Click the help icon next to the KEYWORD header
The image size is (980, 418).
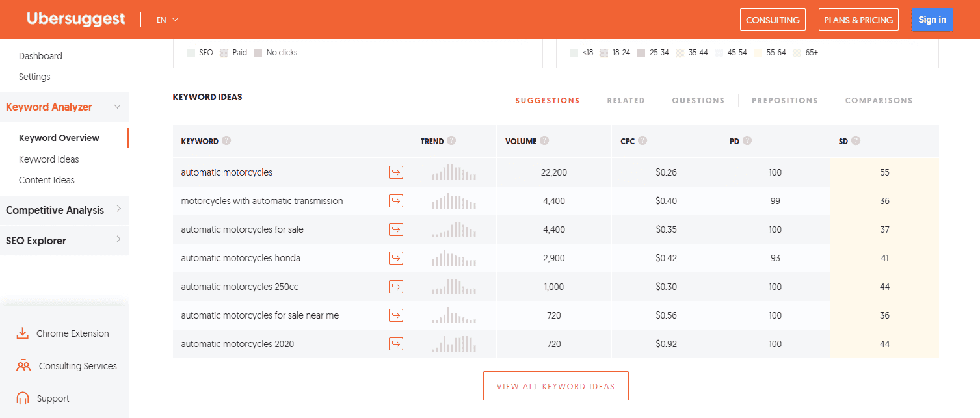[x=226, y=140]
